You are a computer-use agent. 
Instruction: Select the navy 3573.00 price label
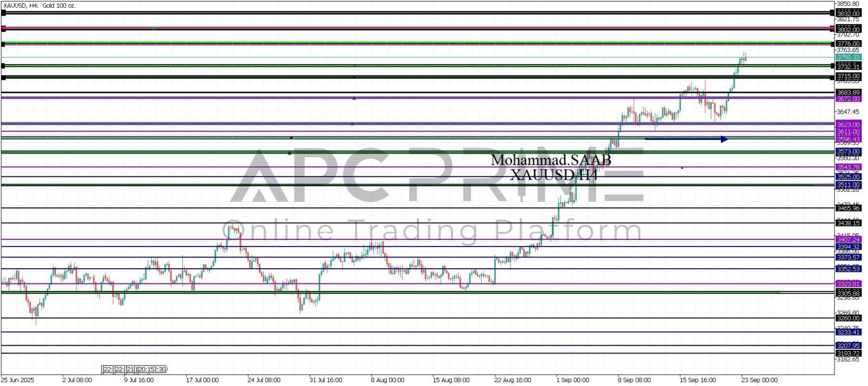point(848,151)
